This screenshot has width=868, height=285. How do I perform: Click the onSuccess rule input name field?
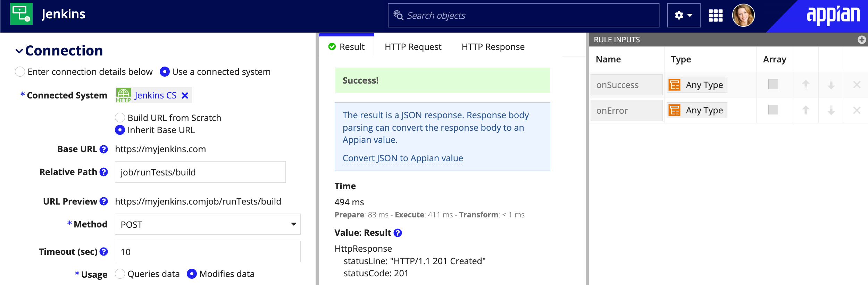click(x=626, y=85)
